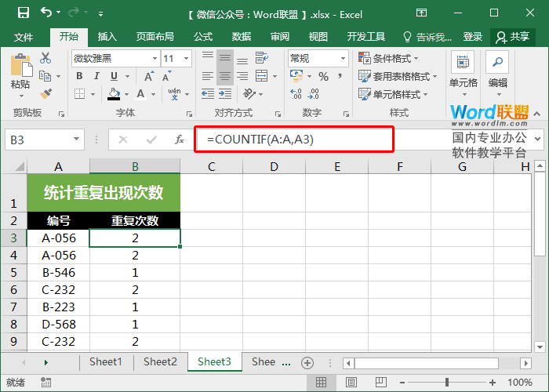The image size is (549, 392).
Task: Center text horizontally
Action: pos(225,76)
